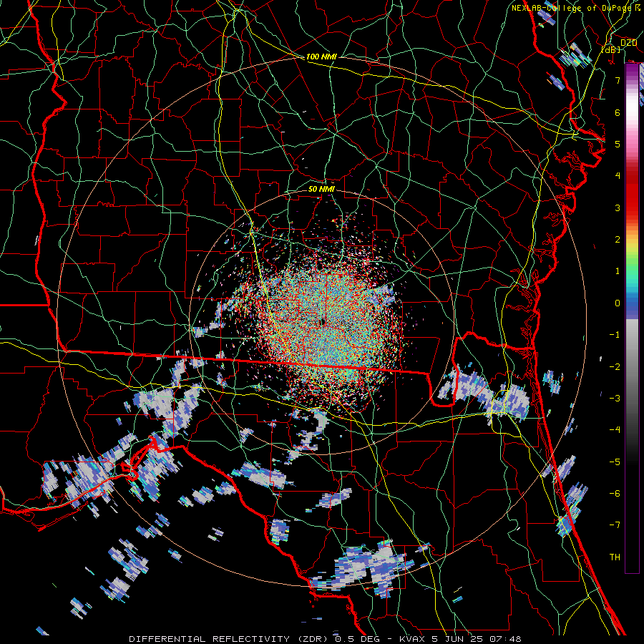Click the "7" value on color scale
Screen dimensions: 644x644
point(618,80)
